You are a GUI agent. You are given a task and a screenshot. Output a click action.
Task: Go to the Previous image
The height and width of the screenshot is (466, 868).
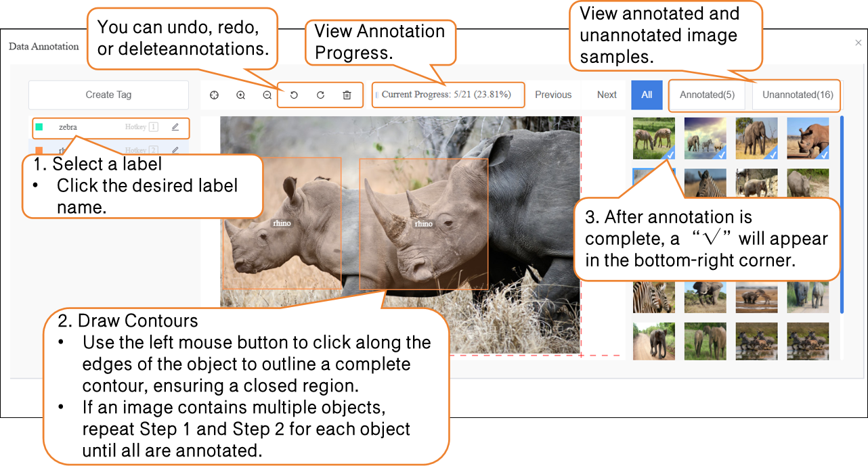click(x=553, y=95)
